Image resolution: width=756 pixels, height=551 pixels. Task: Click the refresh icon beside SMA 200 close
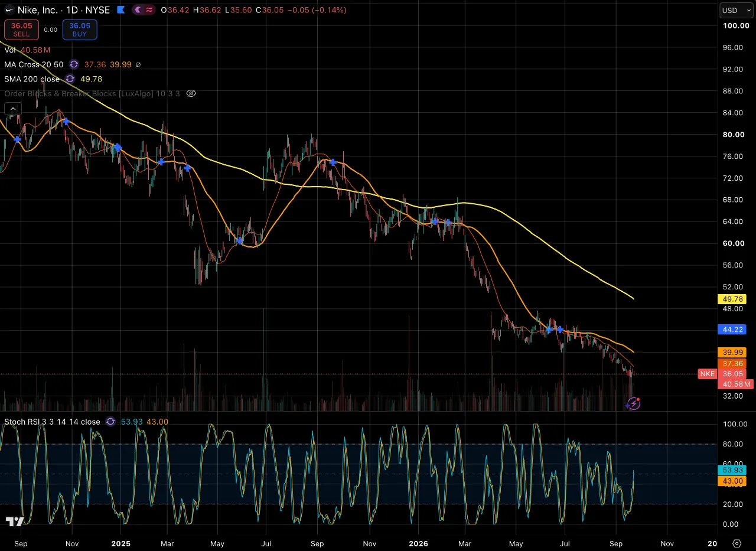[x=70, y=79]
